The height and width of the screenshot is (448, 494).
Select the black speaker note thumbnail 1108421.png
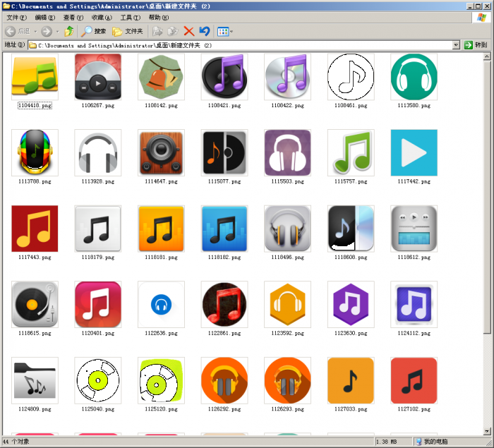click(224, 77)
